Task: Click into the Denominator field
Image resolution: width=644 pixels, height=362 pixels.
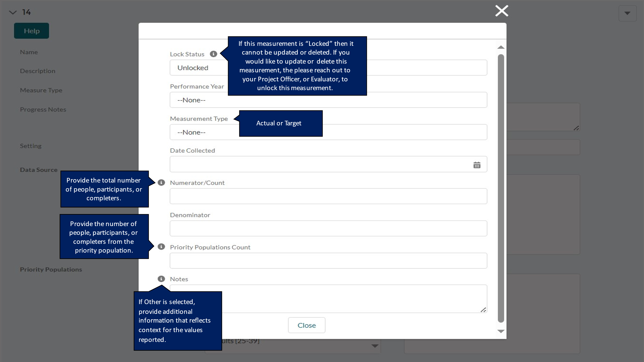Action: (328, 229)
